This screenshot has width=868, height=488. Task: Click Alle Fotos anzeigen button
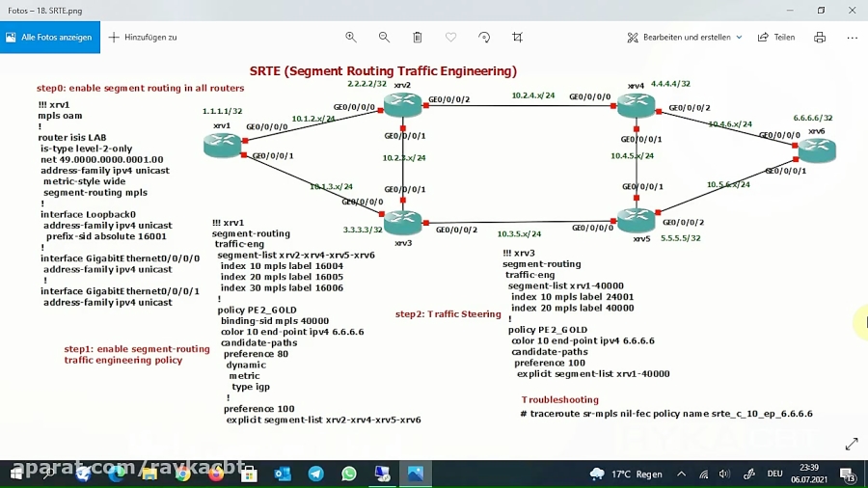tap(50, 37)
